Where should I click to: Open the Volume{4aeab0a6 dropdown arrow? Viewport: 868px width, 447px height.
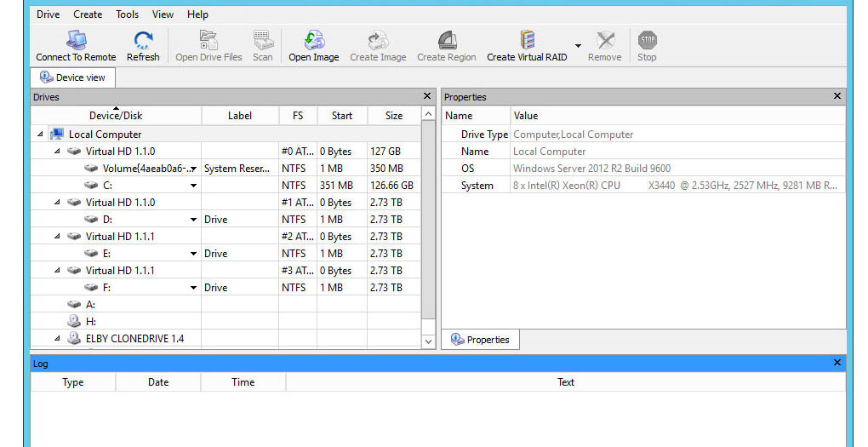pos(194,169)
